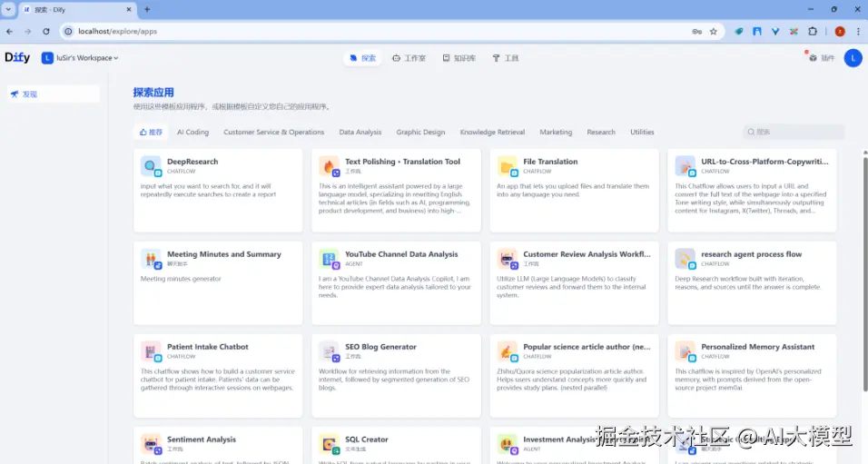Click the Personalized Memory Assistant description
This screenshot has width=868, height=464.
coord(748,380)
